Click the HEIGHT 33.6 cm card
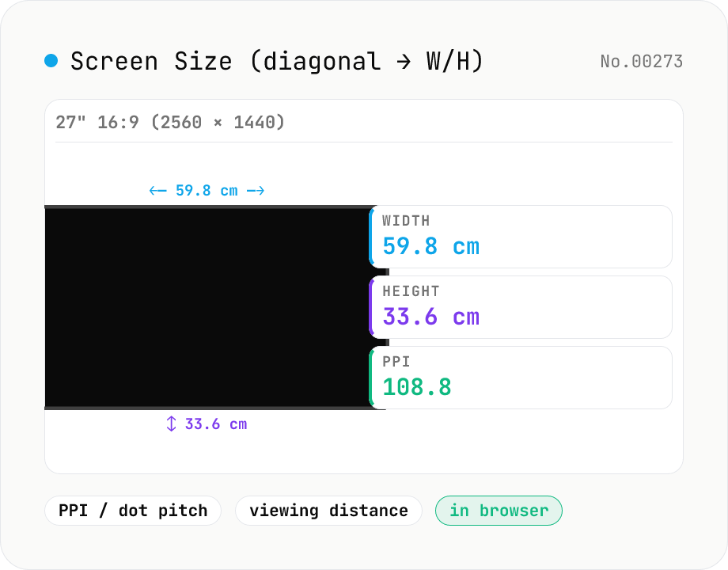The image size is (728, 570). click(521, 307)
